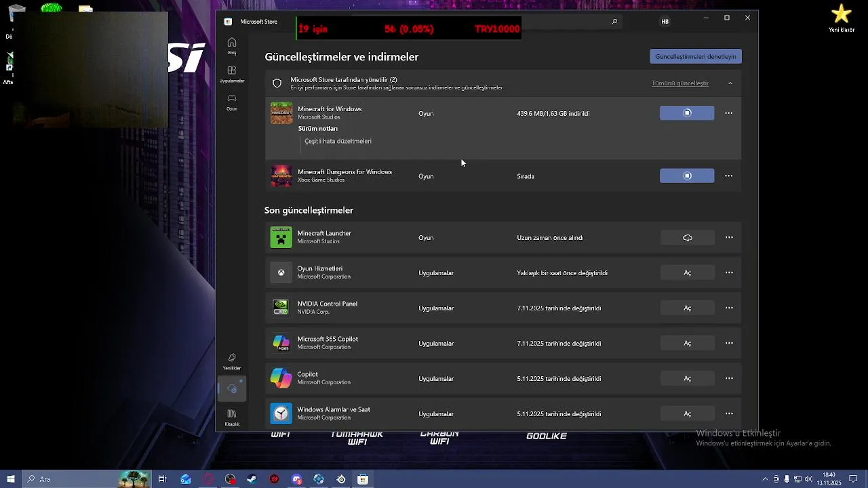Open Kitaplık library in Store sidebar
Screen dimensions: 868x488
coord(232,417)
